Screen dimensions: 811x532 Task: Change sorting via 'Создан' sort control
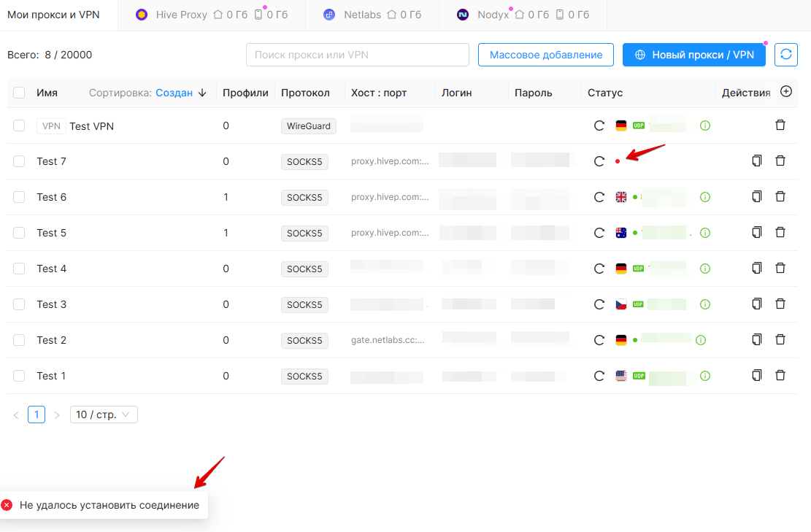(181, 93)
